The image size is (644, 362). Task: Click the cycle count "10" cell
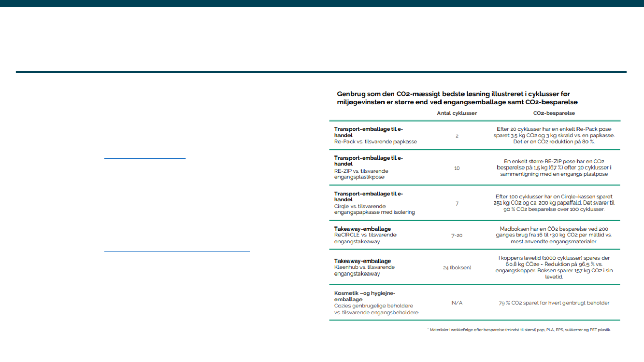pos(457,168)
